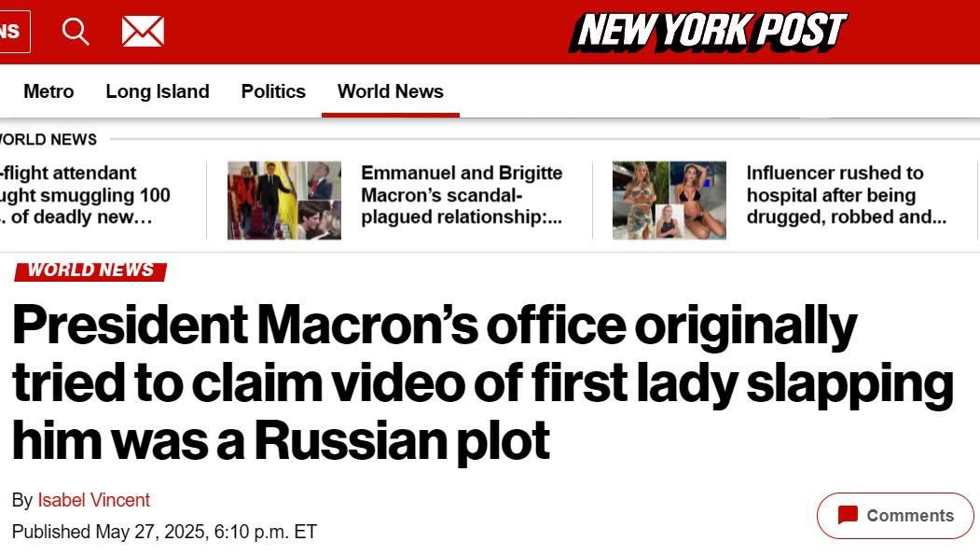Open the influencer story thumbnail
This screenshot has height=555, width=980.
[x=669, y=200]
